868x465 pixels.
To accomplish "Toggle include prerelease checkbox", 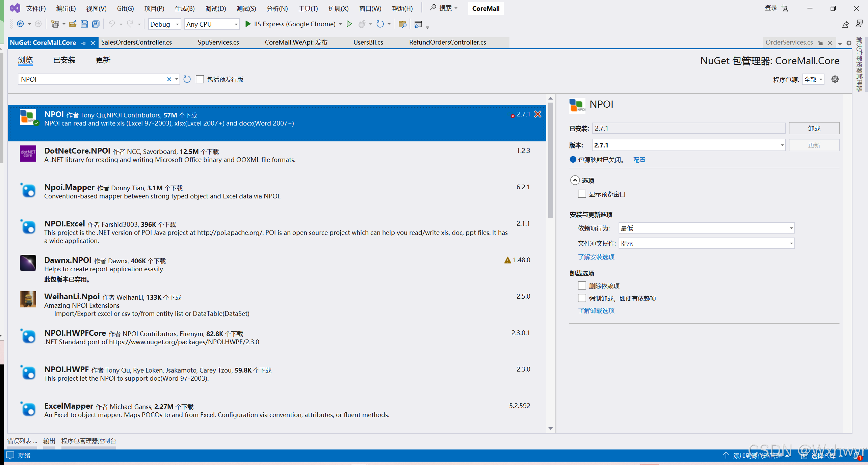I will coord(200,79).
